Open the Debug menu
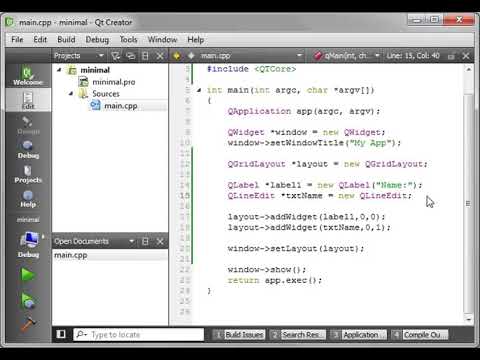 coord(97,40)
